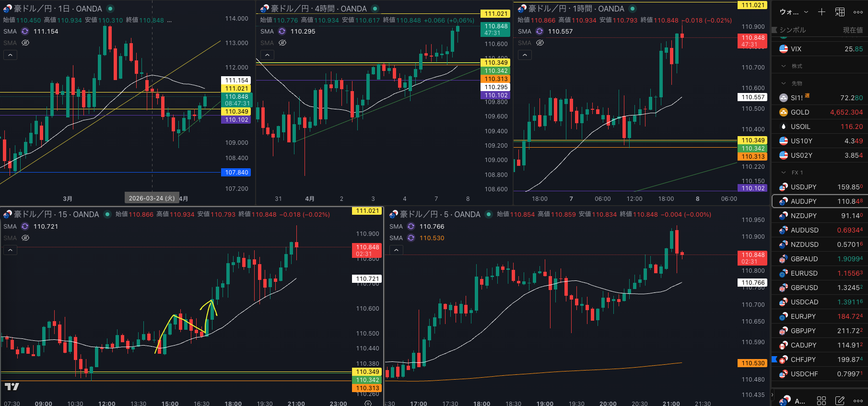Collapse the FX 1 watchlist section
868x406 pixels.
[784, 173]
